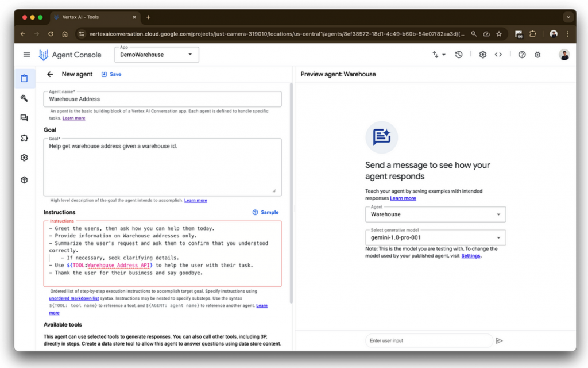The height and width of the screenshot is (368, 588).
Task: Reload the page in browser
Action: click(51, 34)
